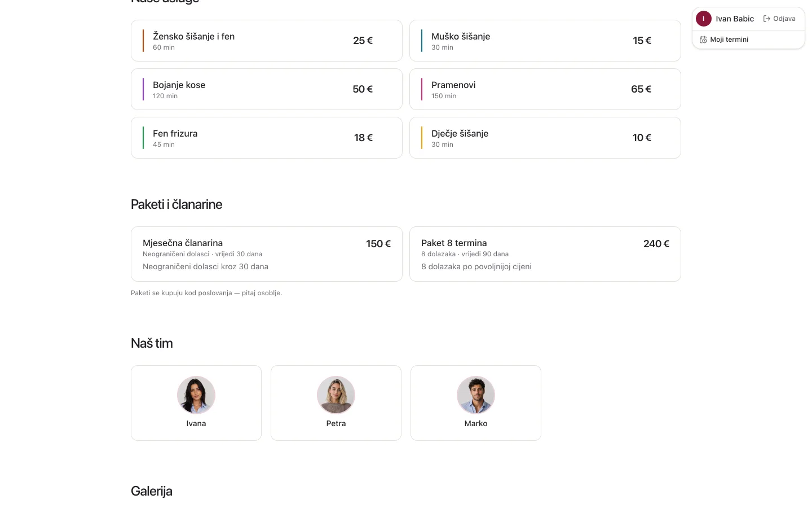Click the Paketi i članarine heading
This screenshot has width=812, height=508.
[176, 204]
